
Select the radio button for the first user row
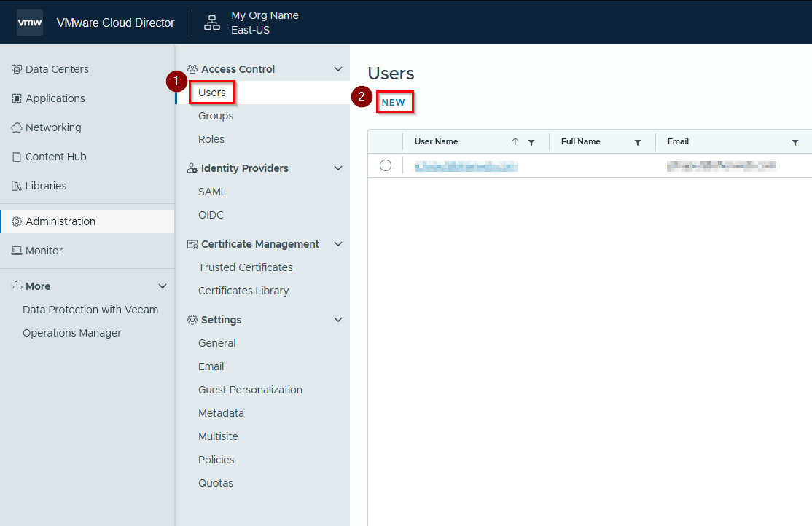[x=386, y=165]
